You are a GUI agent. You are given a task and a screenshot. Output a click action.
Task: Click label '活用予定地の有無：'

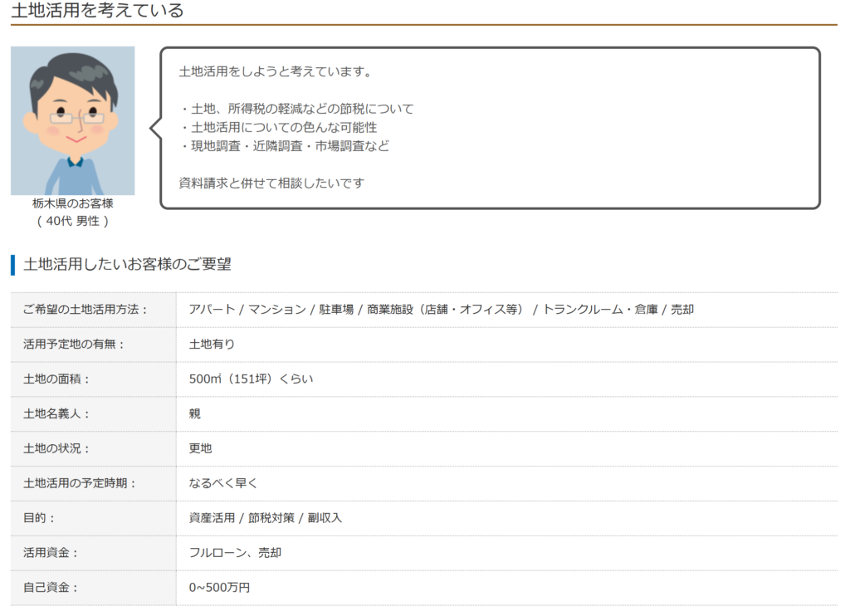pyautogui.click(x=74, y=345)
